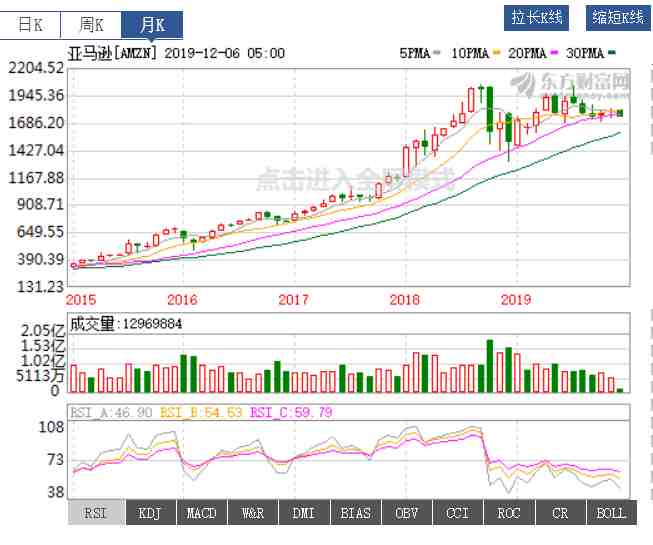Select the KDJ indicator tab

150,513
